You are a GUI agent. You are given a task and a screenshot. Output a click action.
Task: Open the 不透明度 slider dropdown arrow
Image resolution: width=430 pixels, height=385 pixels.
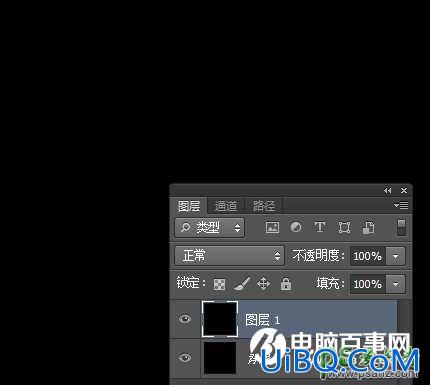click(x=396, y=256)
